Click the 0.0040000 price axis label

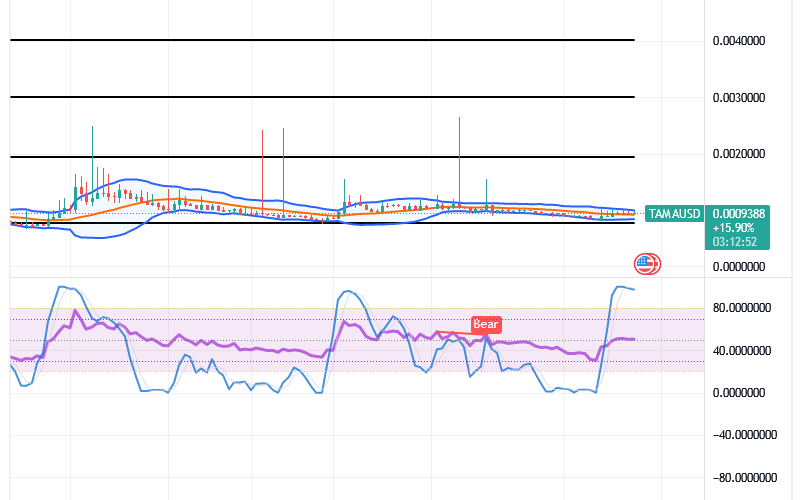coord(739,41)
